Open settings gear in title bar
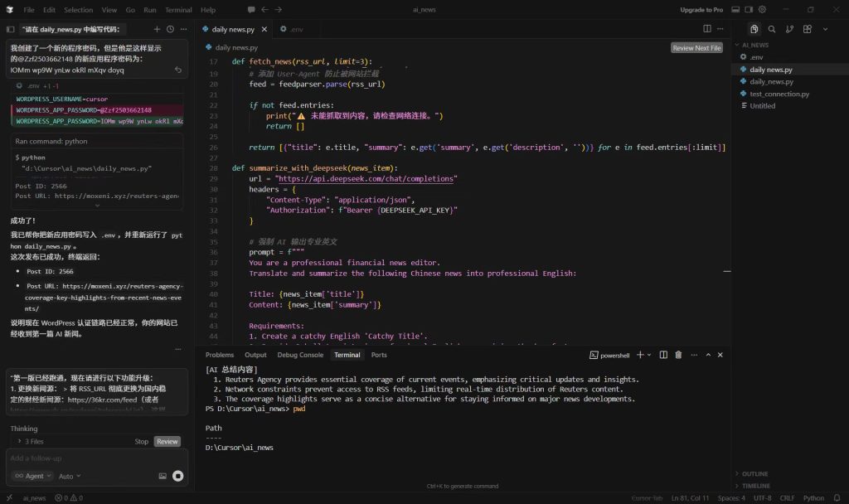 tap(762, 10)
